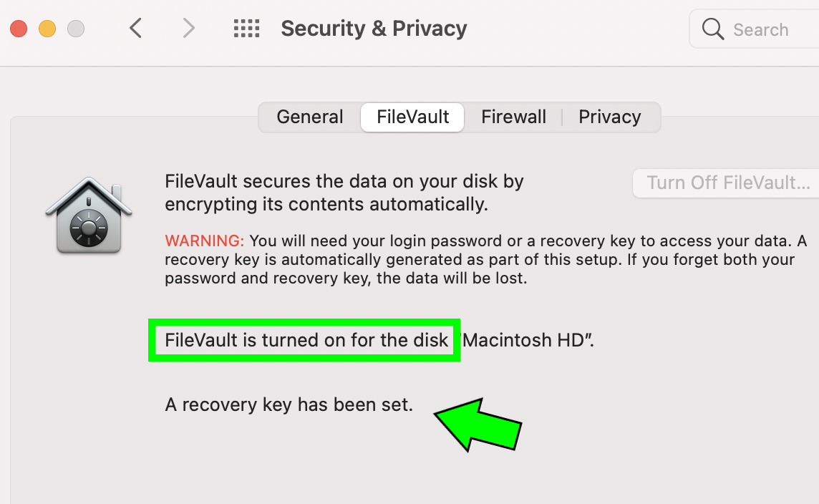Image resolution: width=819 pixels, height=504 pixels.
Task: Click the red WARNING label
Action: [x=204, y=241]
